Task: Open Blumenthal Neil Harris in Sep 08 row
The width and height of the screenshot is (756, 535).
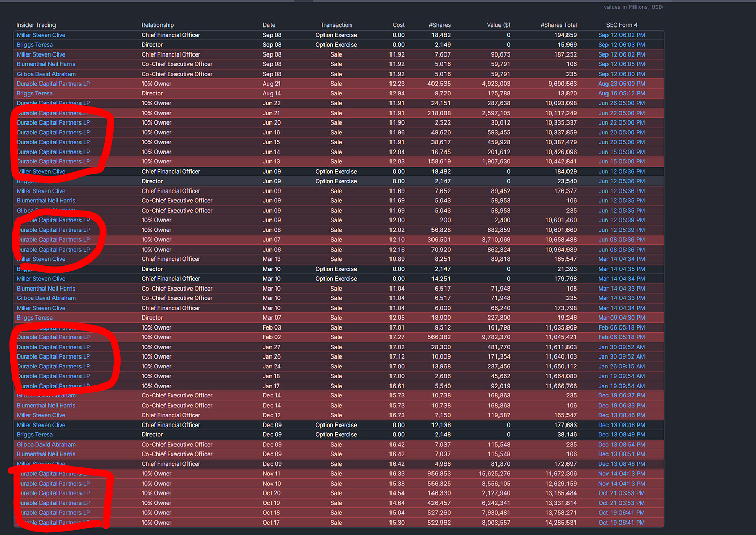Action: tap(46, 64)
